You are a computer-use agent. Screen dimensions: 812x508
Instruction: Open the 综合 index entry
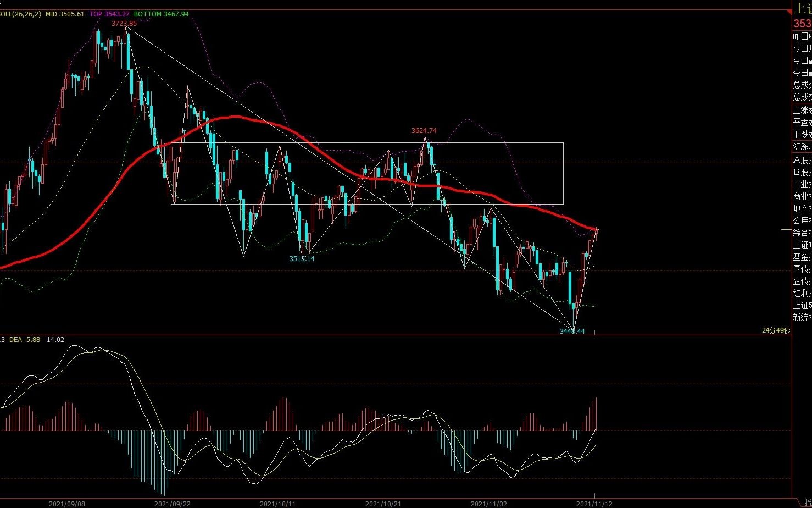point(802,233)
